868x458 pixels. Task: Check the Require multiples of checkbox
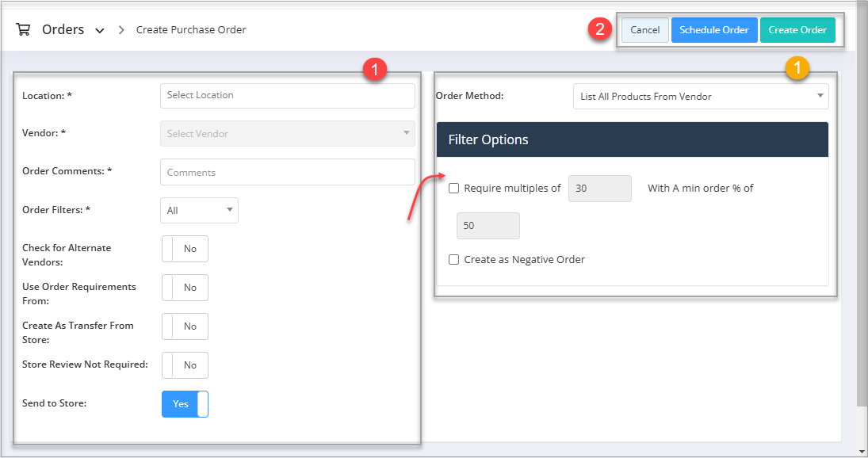coord(454,188)
